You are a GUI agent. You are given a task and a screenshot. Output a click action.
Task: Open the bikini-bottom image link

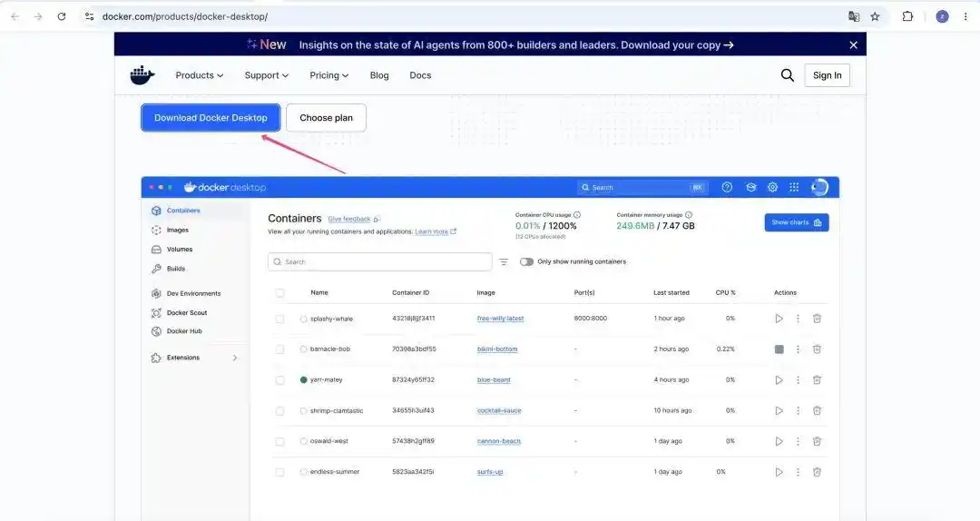point(497,349)
